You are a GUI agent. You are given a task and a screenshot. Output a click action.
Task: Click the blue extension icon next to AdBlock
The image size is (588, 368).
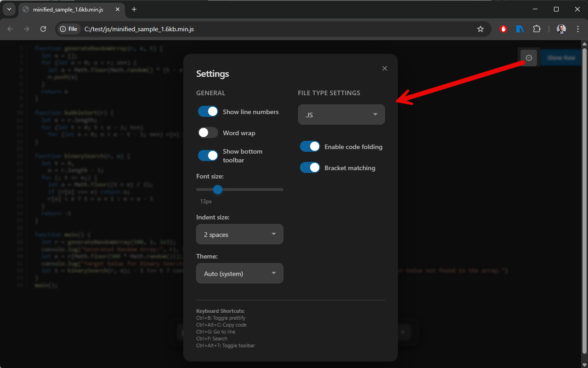[x=520, y=29]
